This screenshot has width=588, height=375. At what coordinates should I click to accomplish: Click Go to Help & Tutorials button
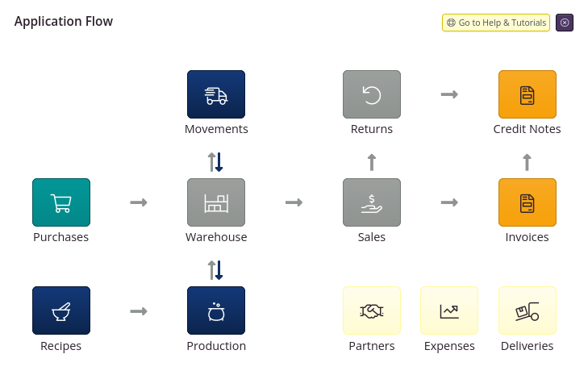pos(496,23)
